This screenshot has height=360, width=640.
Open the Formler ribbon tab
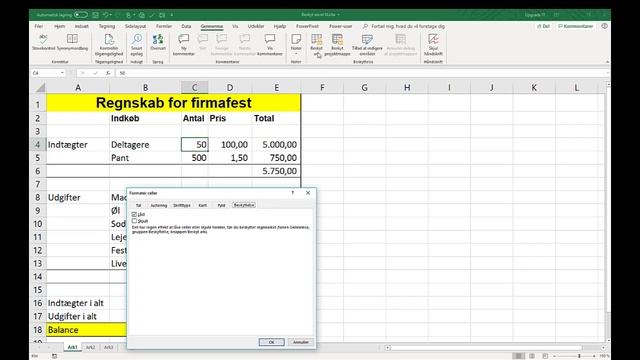click(164, 26)
